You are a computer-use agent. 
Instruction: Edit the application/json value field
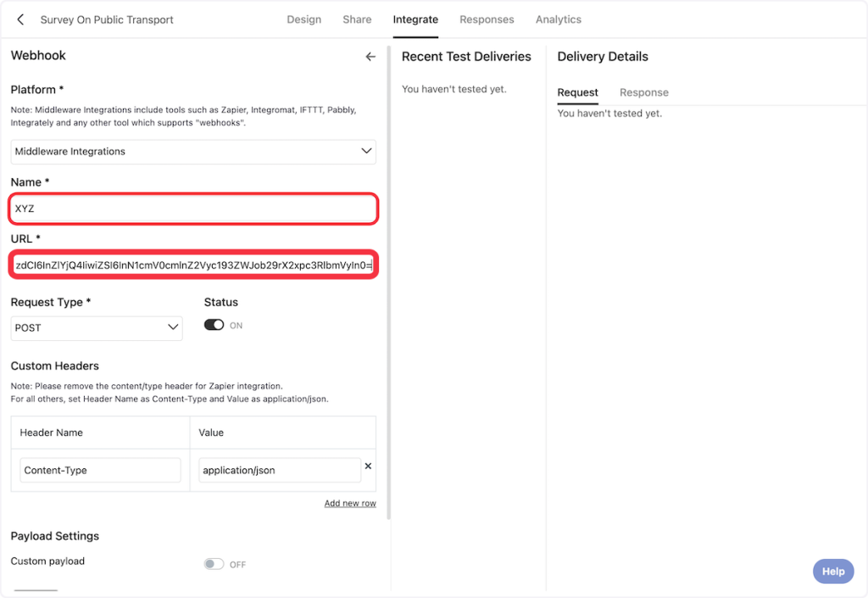pos(279,470)
